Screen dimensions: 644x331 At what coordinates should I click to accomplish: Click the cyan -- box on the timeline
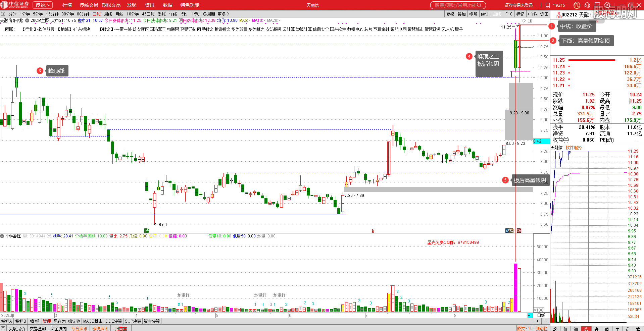pos(530,315)
